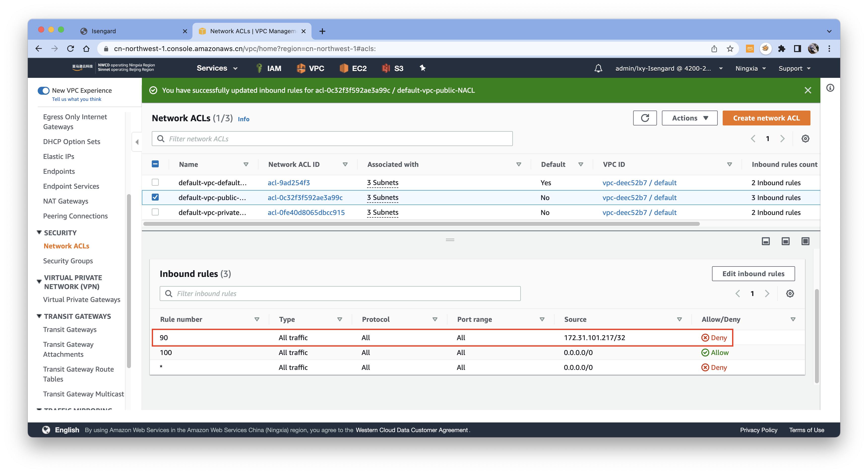Click the Info link beside Network ACLs
Image resolution: width=868 pixels, height=474 pixels.
(x=243, y=119)
